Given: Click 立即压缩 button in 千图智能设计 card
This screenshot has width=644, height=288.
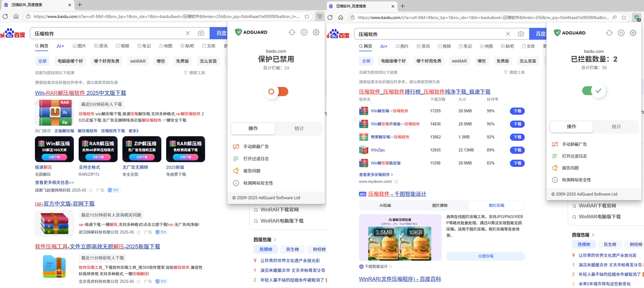Looking at the screenshot, I should tap(485, 256).
